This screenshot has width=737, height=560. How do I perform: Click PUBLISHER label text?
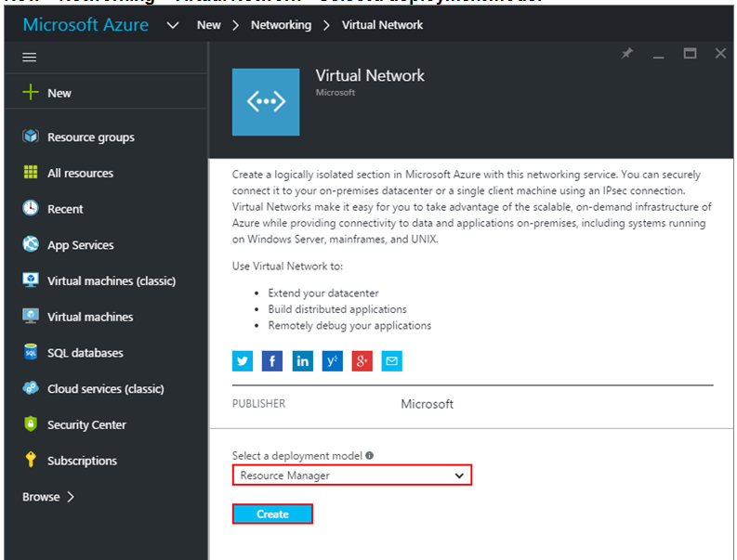[258, 404]
